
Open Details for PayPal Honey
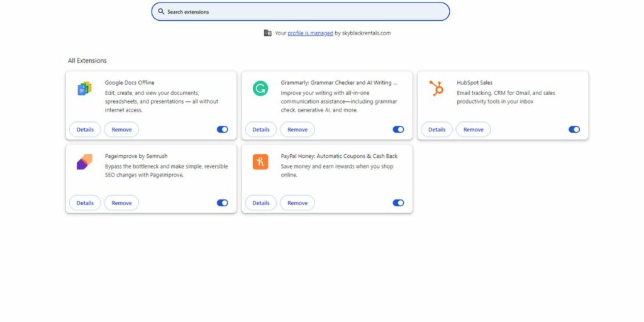[x=261, y=203]
